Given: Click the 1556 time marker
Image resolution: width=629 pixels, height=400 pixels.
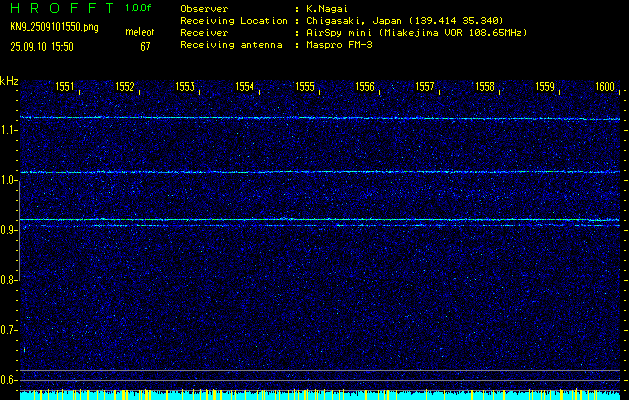Looking at the screenshot, I should tap(365, 87).
